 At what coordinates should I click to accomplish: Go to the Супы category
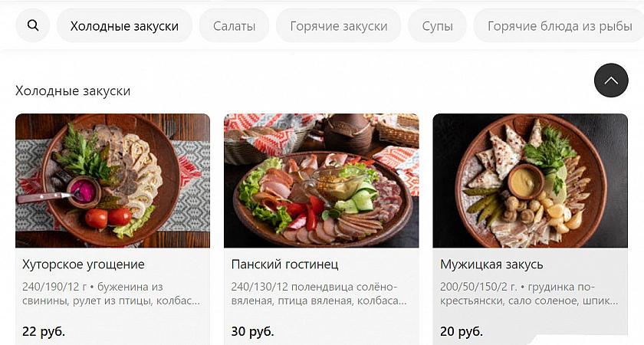coord(437,26)
